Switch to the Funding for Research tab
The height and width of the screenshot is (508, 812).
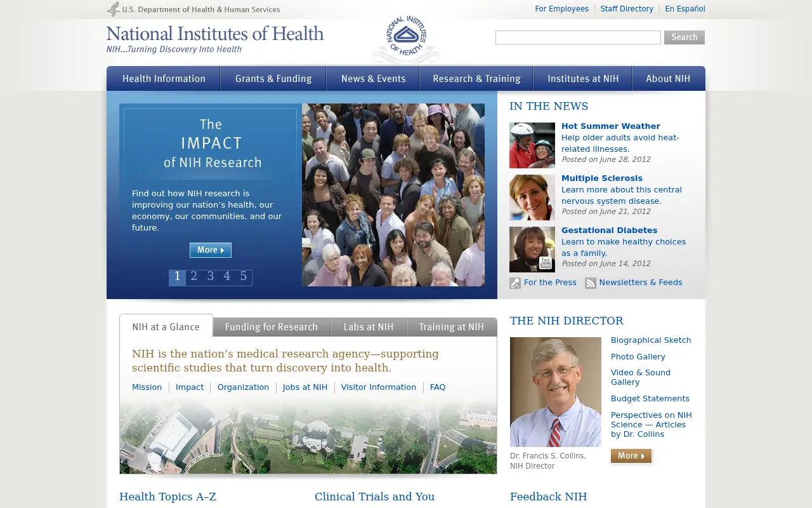pyautogui.click(x=272, y=327)
